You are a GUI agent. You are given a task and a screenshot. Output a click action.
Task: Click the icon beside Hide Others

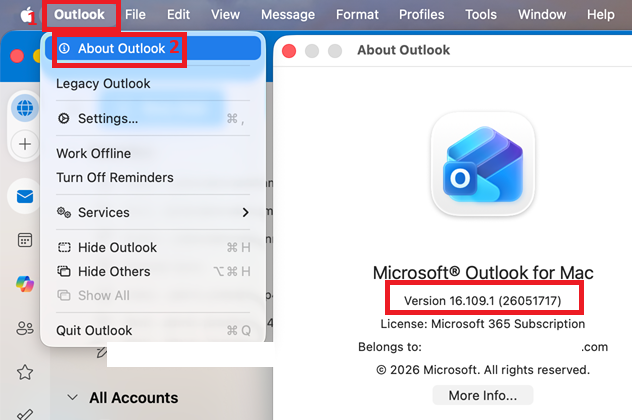coord(64,271)
